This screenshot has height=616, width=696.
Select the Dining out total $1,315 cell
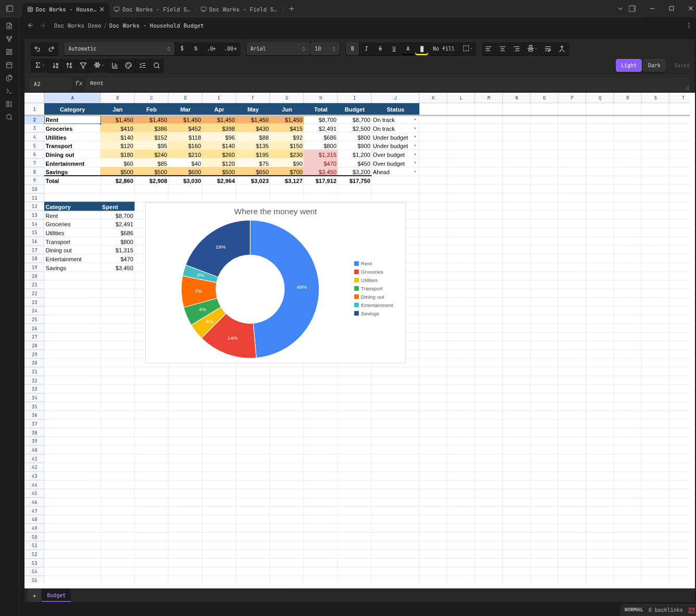pyautogui.click(x=321, y=155)
